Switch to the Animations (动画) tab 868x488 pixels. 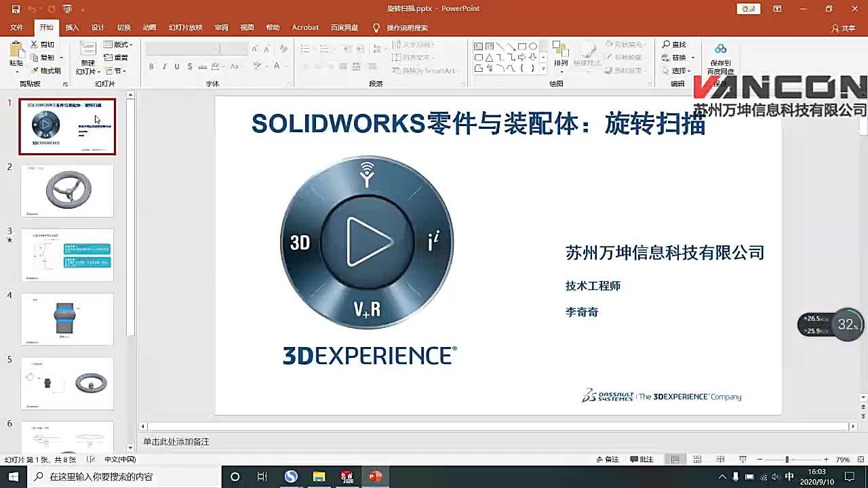149,28
